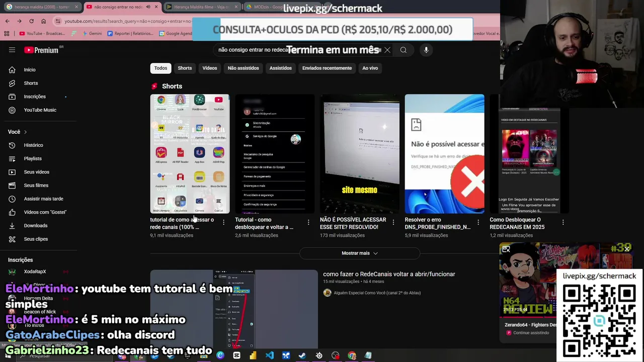Open Seus clipes in the sidebar

point(36,239)
